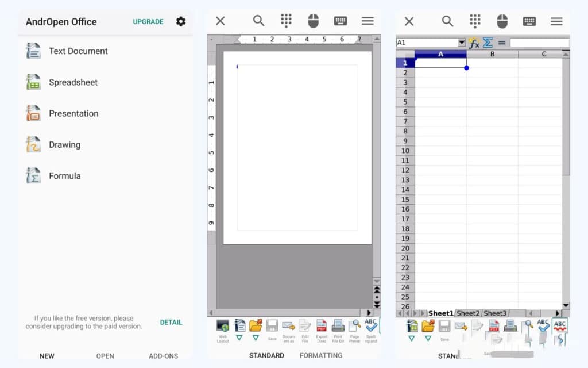The image size is (588, 368).
Task: Click the Name Box showing A1
Action: coord(427,43)
